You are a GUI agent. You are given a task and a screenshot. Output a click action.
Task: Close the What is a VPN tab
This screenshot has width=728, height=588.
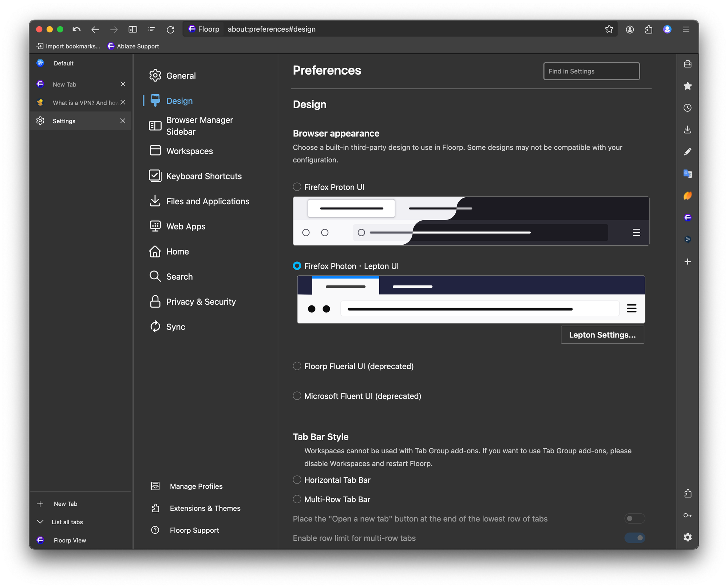pyautogui.click(x=123, y=102)
